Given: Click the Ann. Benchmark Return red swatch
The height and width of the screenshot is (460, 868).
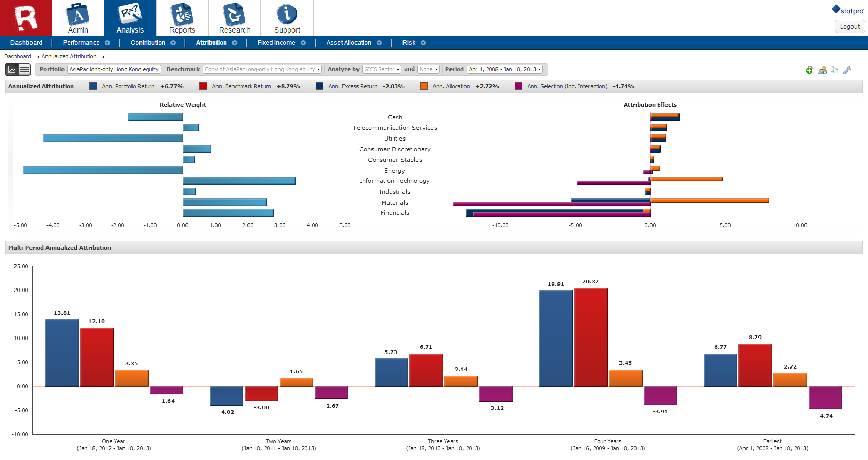Looking at the screenshot, I should 203,86.
